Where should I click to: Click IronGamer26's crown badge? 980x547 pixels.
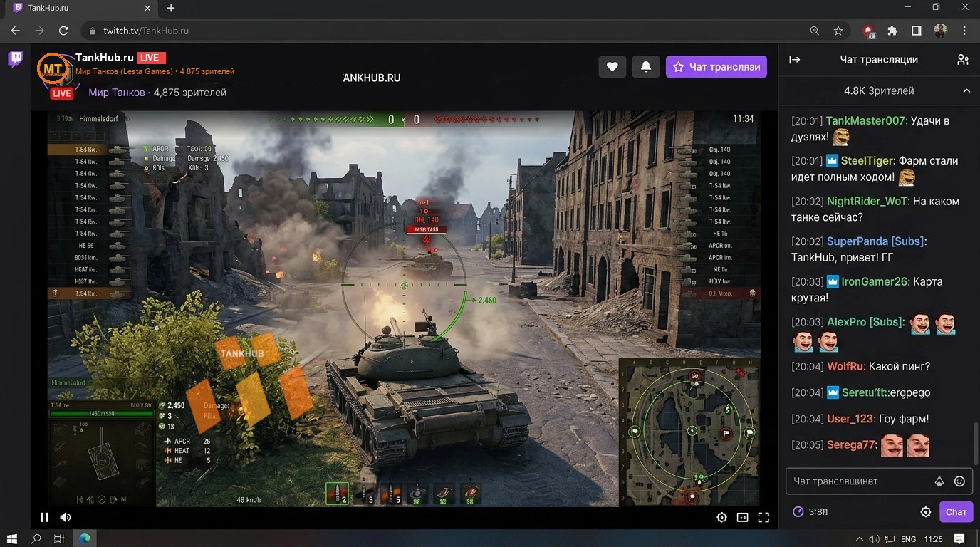[833, 282]
